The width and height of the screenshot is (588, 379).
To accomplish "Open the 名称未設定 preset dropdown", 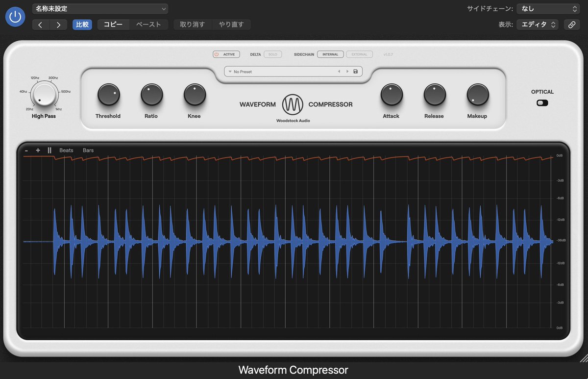I will [100, 9].
